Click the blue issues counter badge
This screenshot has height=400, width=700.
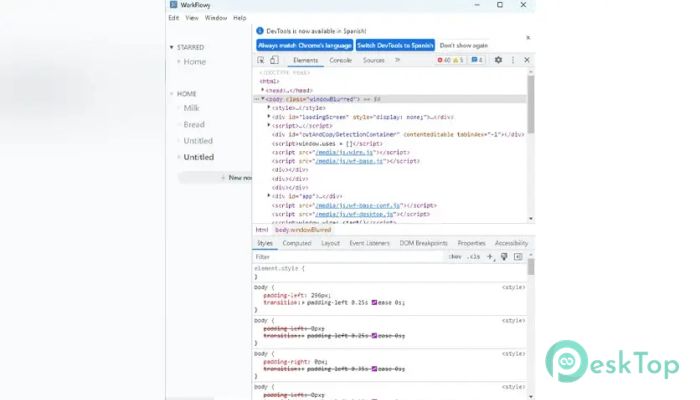click(477, 60)
